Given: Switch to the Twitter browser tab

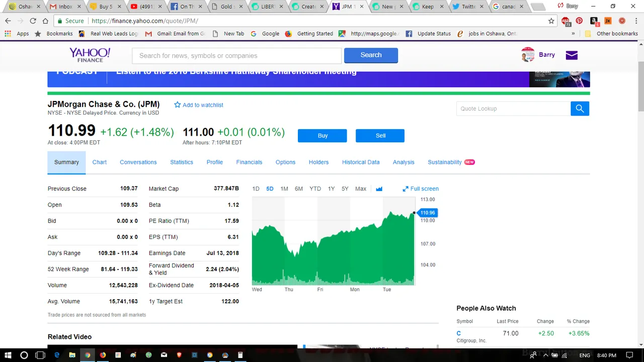Looking at the screenshot, I should point(468,7).
